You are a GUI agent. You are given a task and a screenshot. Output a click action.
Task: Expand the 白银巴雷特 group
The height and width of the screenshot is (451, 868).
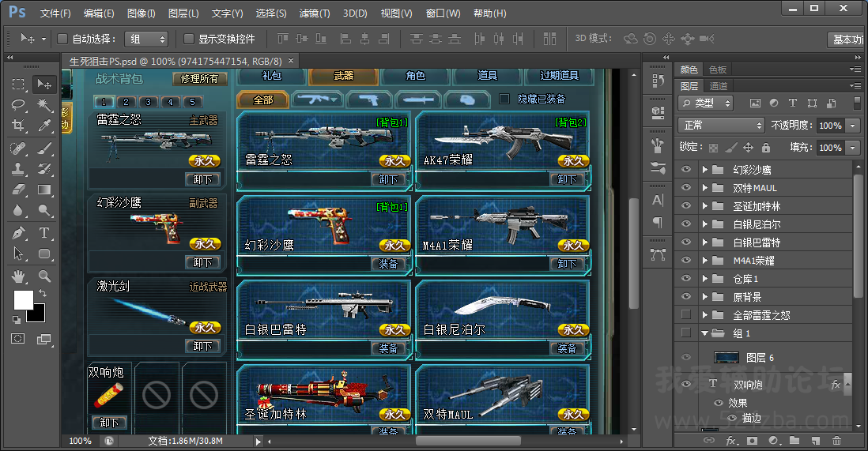(704, 242)
